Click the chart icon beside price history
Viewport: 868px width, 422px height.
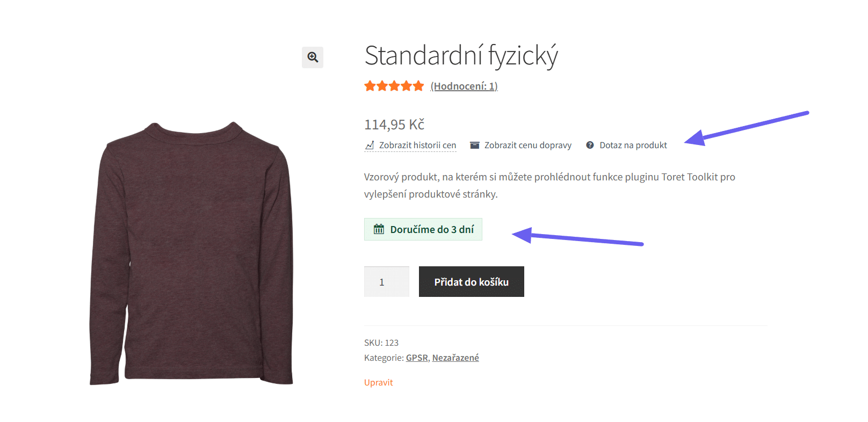click(370, 145)
